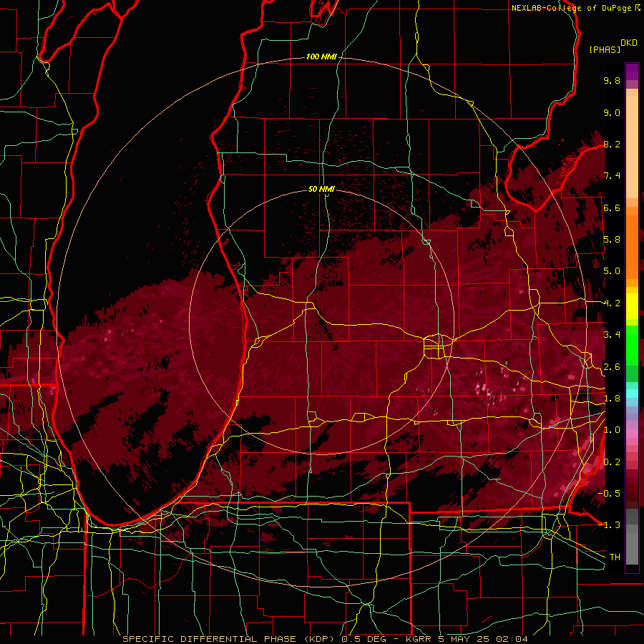Viewport: 644px width, 644px height.
Task: Click the 5.0 scale value
Action: [612, 271]
